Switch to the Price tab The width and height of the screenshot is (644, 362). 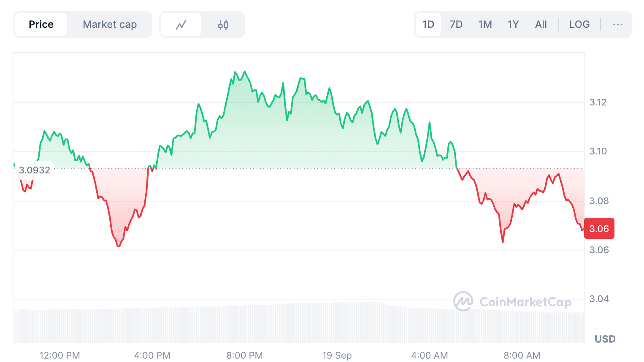pyautogui.click(x=41, y=24)
